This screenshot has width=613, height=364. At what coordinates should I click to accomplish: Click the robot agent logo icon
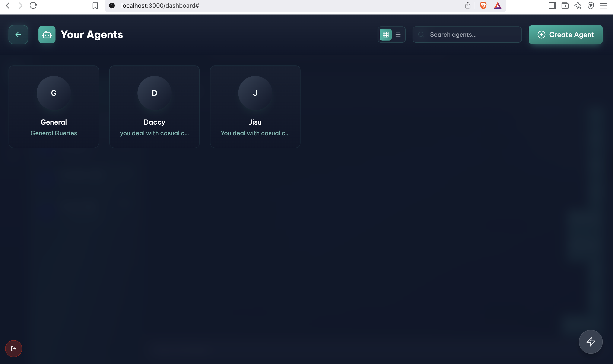point(47,35)
